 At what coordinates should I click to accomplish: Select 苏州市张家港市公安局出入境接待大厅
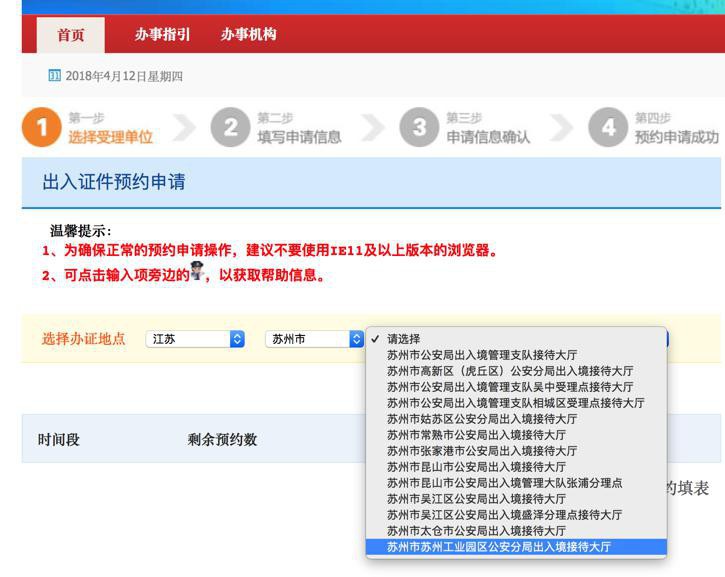(516, 451)
